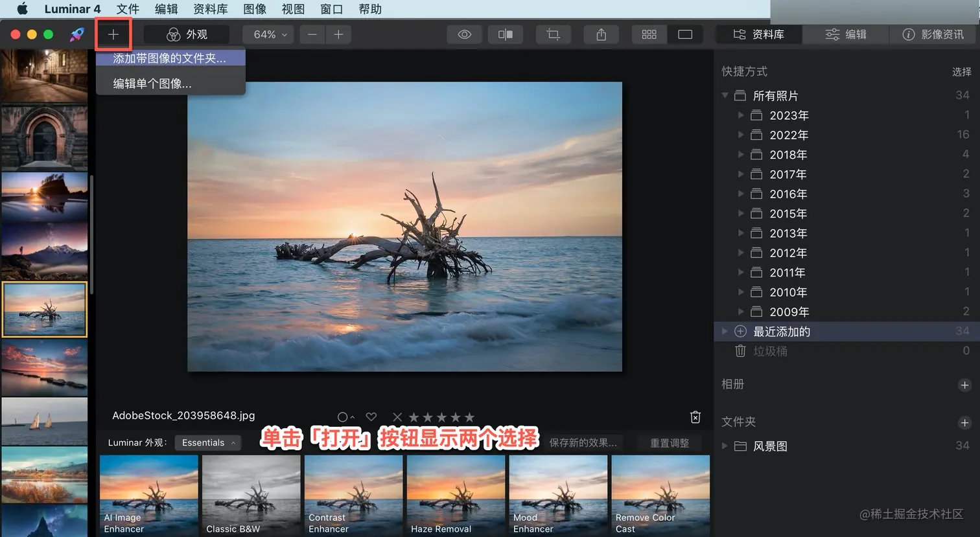Click 重置调整 button
This screenshot has width=980, height=537.
[x=670, y=442]
